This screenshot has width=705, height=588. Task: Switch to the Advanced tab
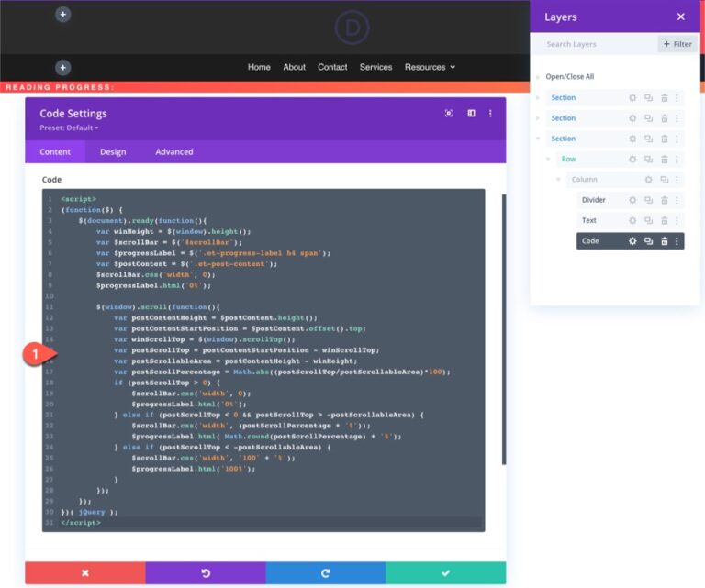click(x=173, y=151)
